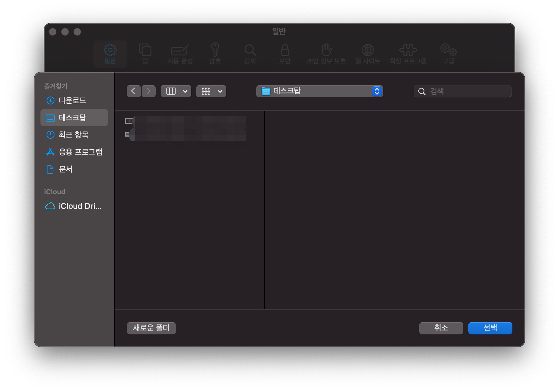Click the iCloud section header
The image size is (559, 392).
click(x=55, y=192)
